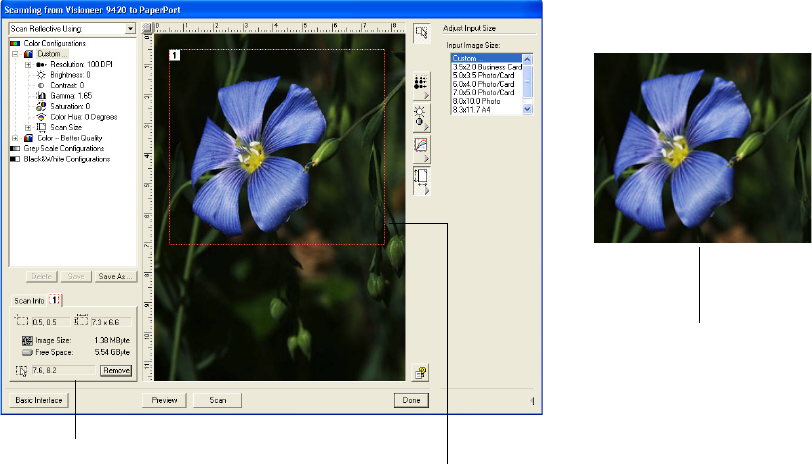Open the brightness and contrast tool
The image size is (812, 464).
point(420,117)
